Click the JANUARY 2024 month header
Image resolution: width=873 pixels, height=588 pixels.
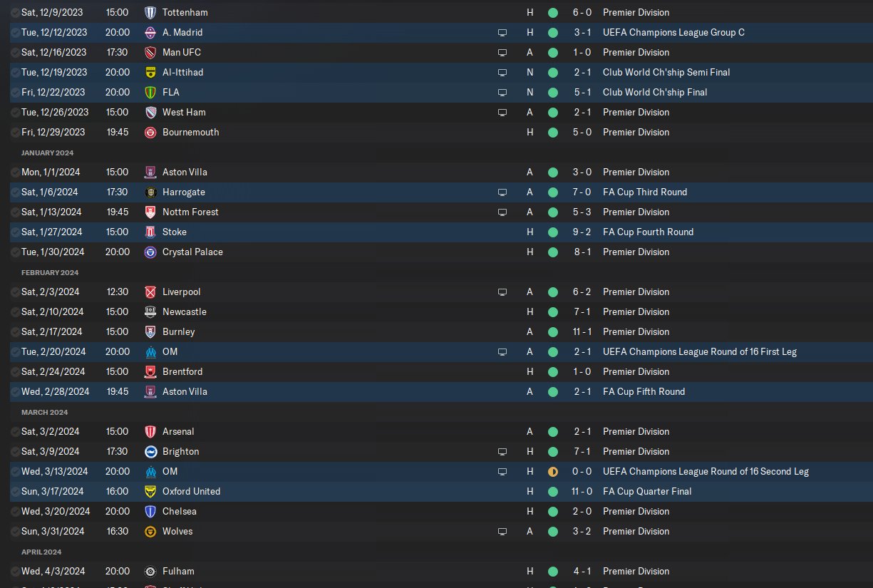pyautogui.click(x=47, y=153)
